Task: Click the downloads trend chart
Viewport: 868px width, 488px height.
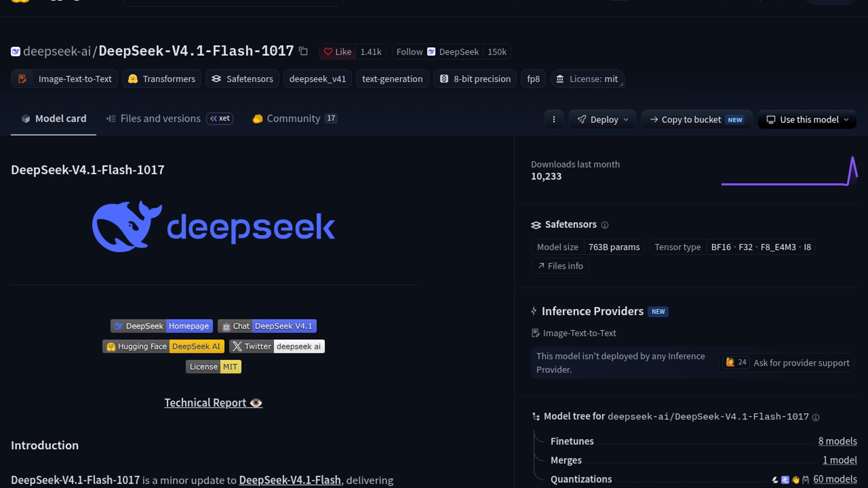Action: pyautogui.click(x=789, y=171)
